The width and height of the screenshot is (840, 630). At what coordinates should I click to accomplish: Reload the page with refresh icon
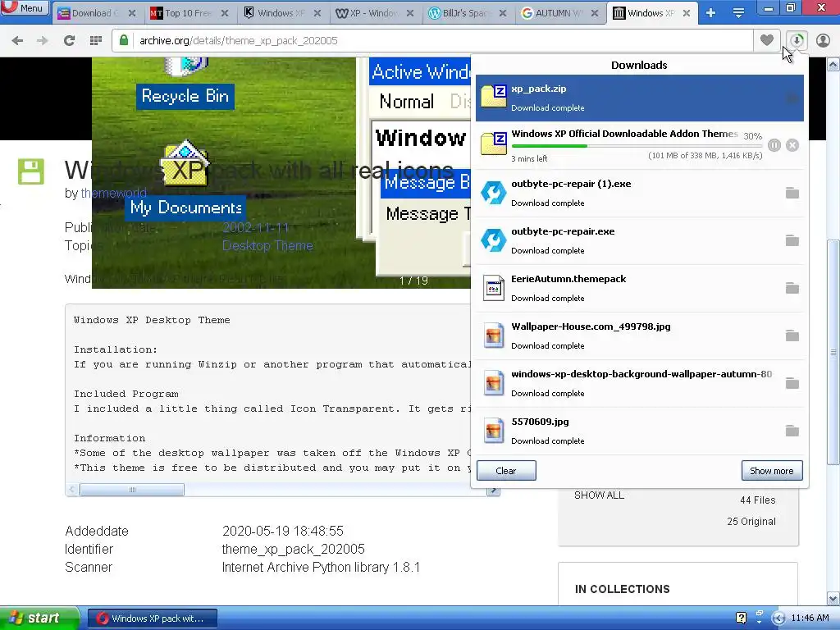pyautogui.click(x=69, y=41)
